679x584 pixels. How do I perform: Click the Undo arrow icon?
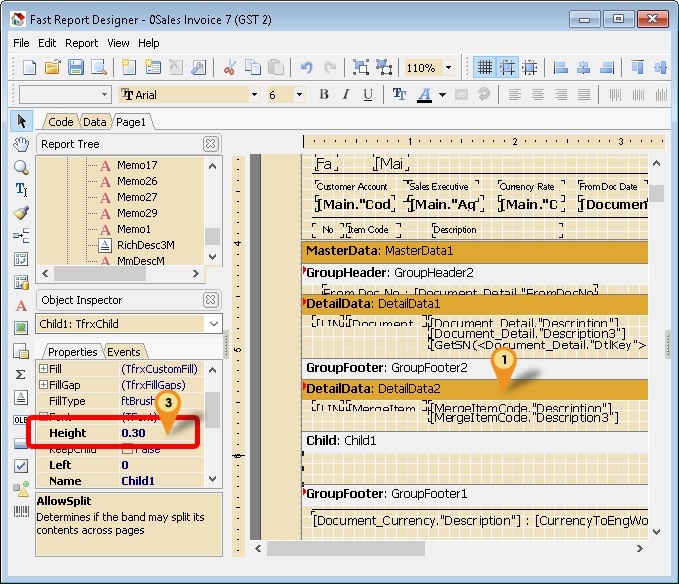pos(306,68)
